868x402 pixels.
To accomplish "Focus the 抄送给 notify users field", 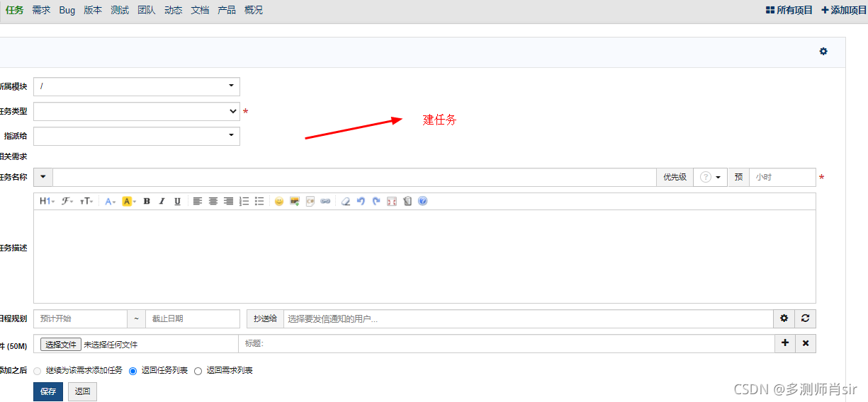I will coord(529,318).
